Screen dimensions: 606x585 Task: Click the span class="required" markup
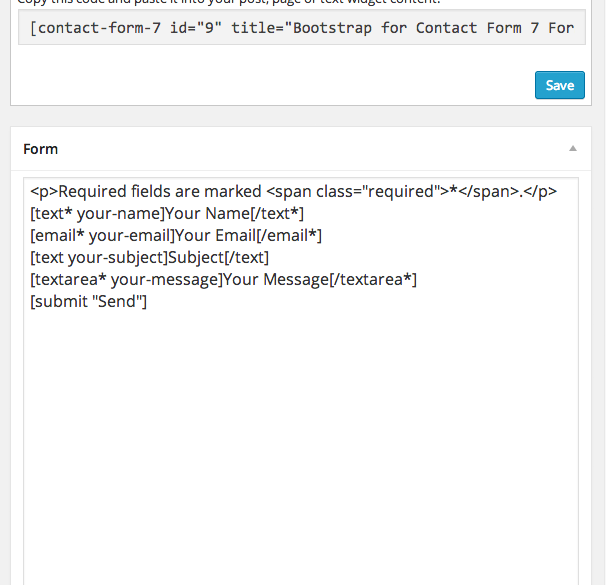354,192
